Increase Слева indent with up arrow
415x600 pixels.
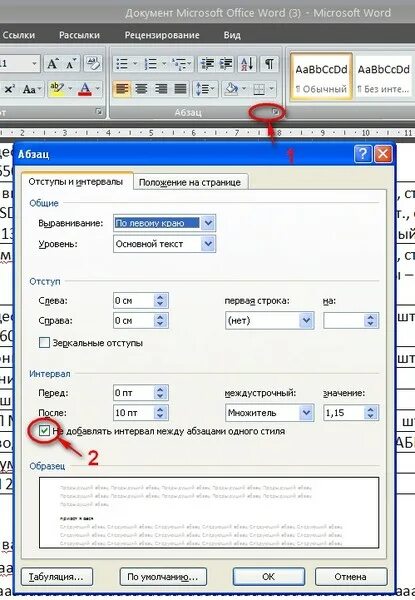[160, 297]
